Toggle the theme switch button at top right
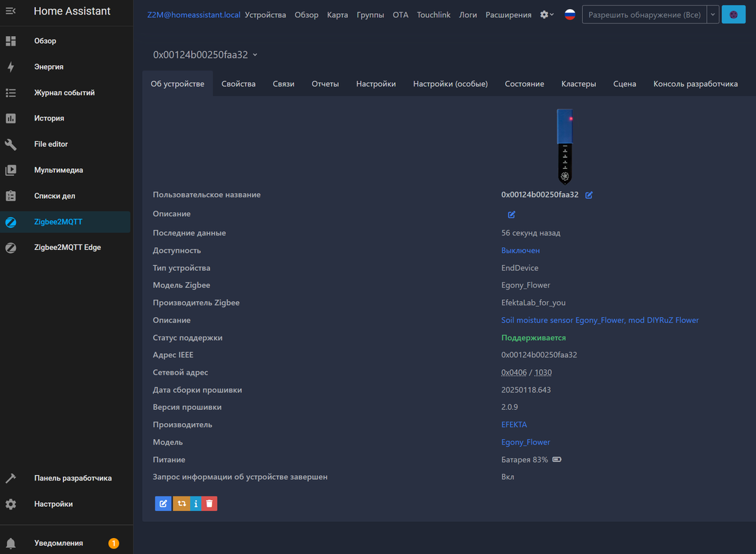 pyautogui.click(x=733, y=15)
